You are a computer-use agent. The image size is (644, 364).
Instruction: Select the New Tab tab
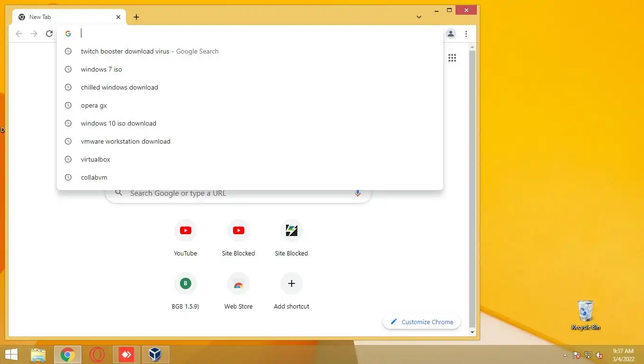click(69, 17)
